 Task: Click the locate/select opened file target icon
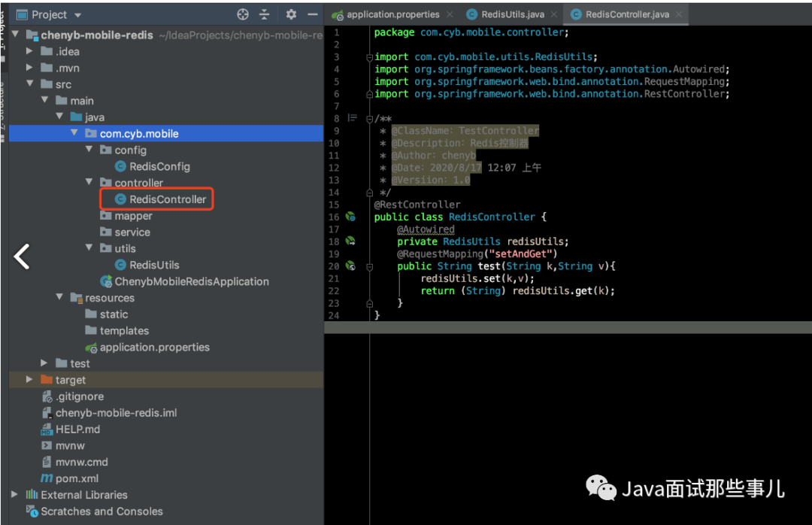(243, 14)
